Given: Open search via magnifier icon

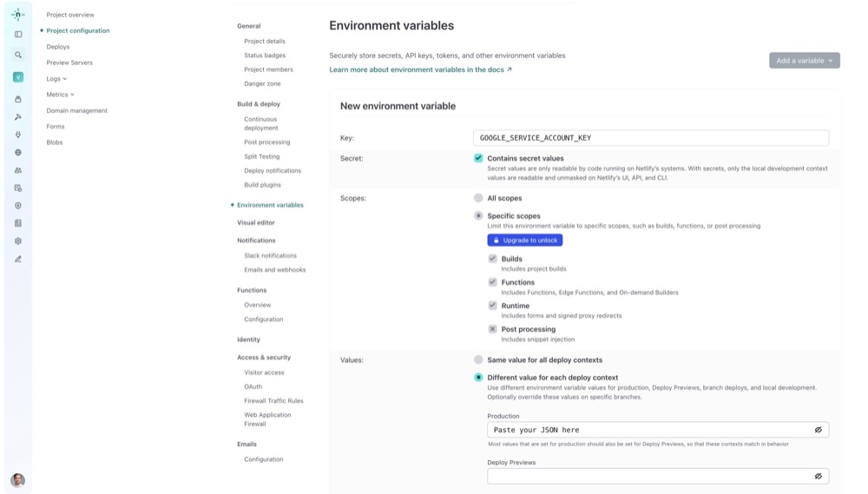Looking at the screenshot, I should (18, 55).
